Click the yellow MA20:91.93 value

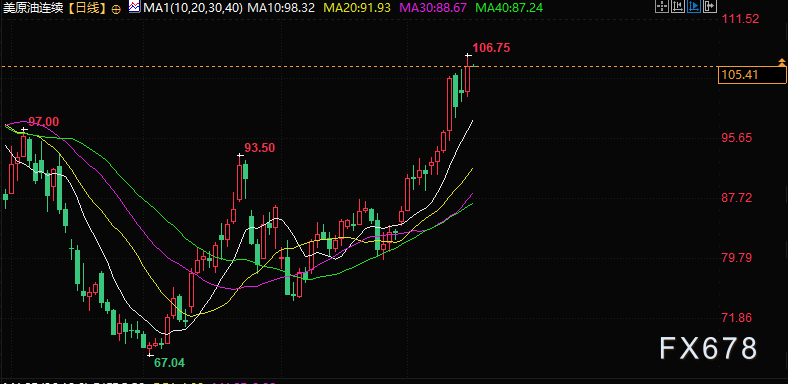pos(356,8)
